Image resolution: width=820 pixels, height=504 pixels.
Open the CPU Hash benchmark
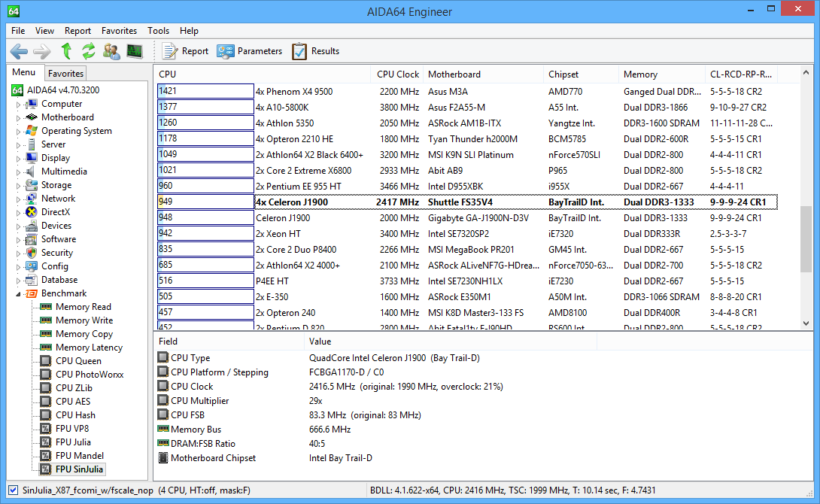click(75, 415)
